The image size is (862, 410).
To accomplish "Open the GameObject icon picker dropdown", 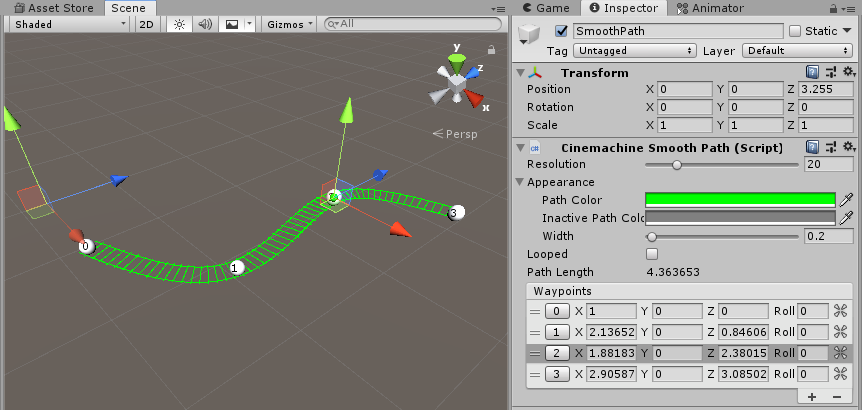I will pyautogui.click(x=529, y=34).
